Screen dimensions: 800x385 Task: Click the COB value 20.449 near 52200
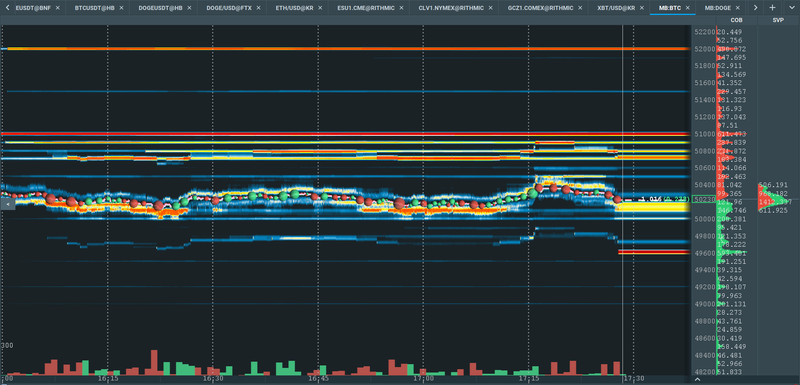730,32
